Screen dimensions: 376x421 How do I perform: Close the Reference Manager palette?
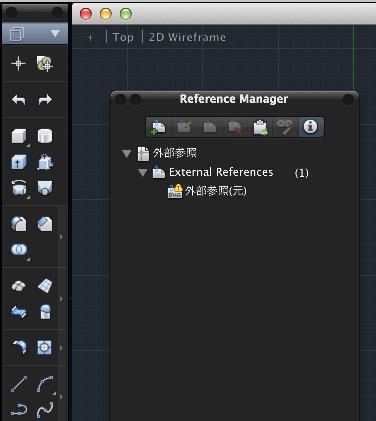[120, 99]
